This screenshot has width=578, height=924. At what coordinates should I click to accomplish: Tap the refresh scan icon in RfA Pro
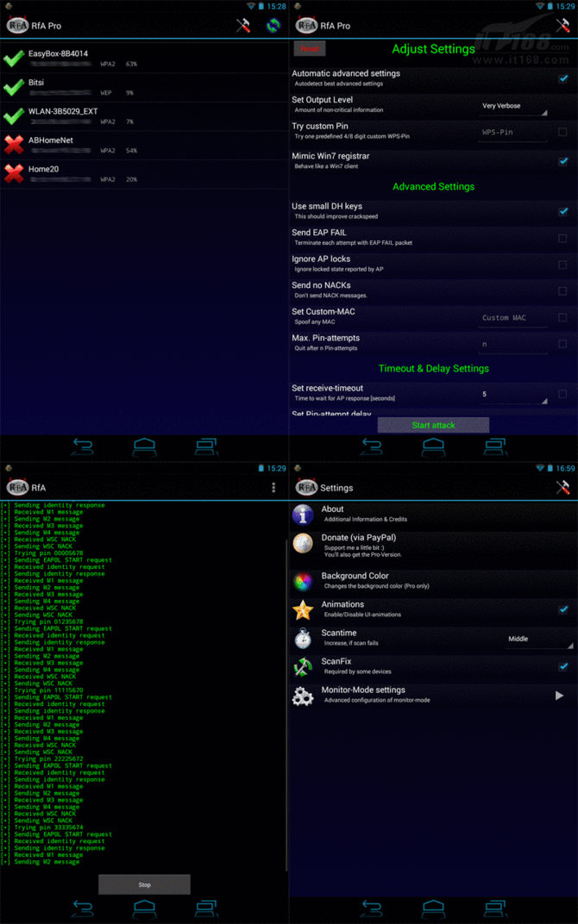pyautogui.click(x=273, y=25)
